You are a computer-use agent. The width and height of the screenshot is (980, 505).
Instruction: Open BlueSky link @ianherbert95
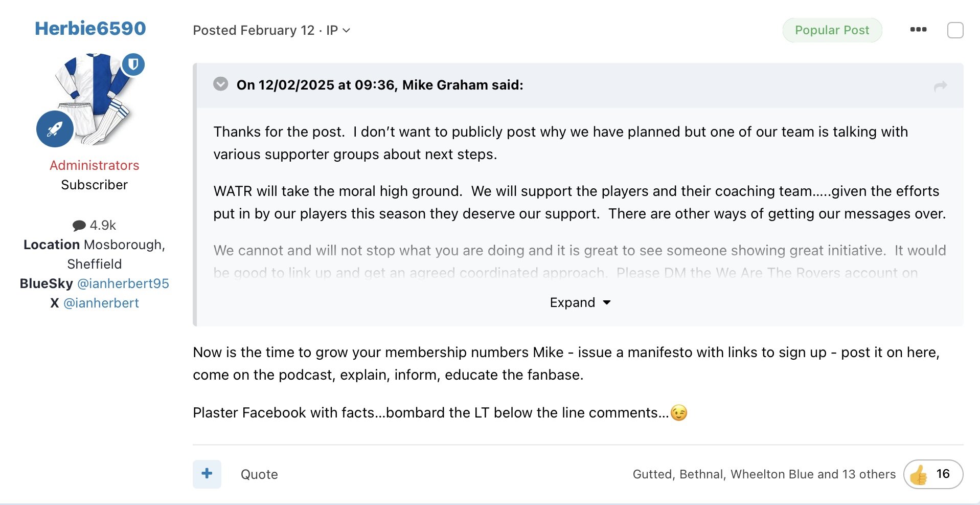pos(123,283)
